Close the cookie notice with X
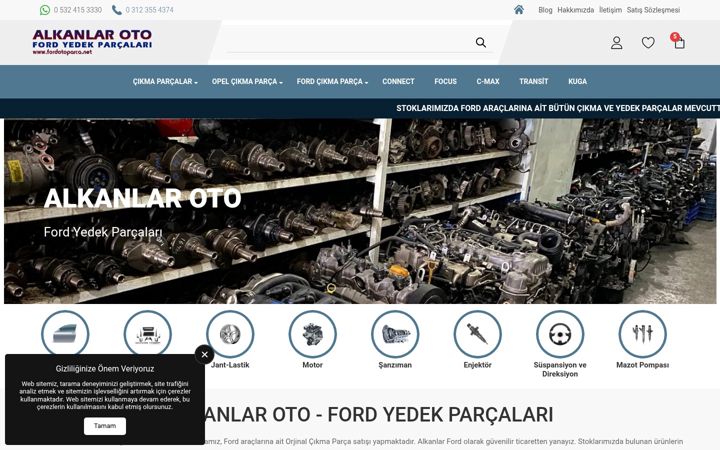This screenshot has width=720, height=450. (204, 354)
